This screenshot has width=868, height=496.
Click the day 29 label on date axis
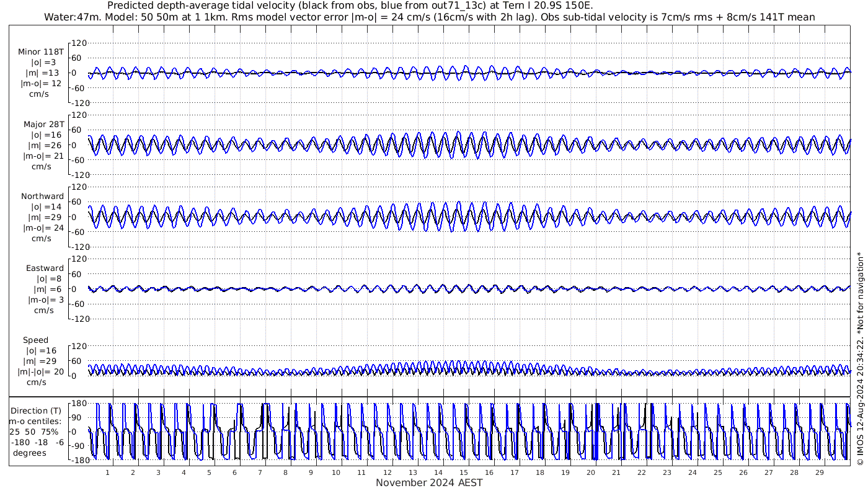[x=819, y=472]
